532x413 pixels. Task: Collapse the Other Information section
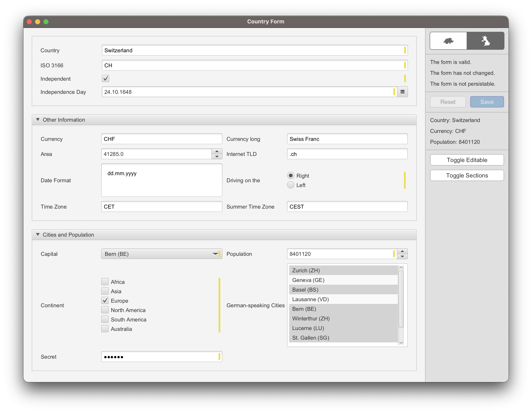[38, 120]
